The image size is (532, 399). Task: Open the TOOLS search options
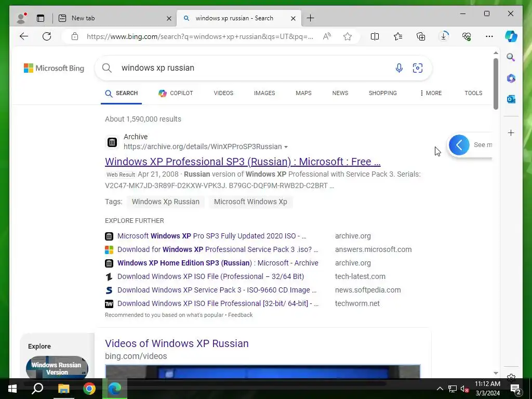click(473, 93)
